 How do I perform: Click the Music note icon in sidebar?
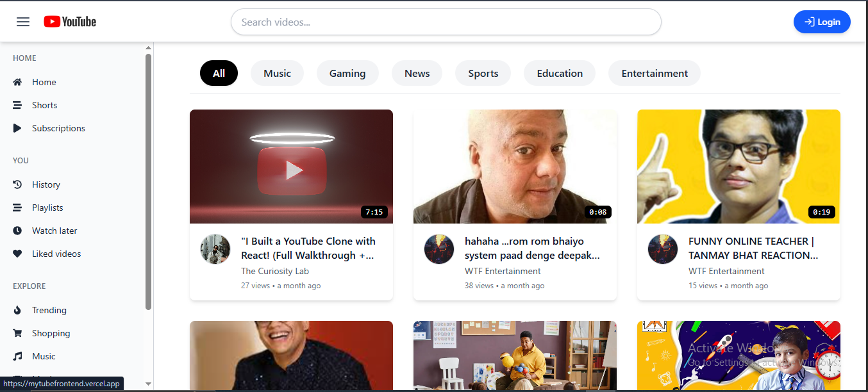click(17, 356)
